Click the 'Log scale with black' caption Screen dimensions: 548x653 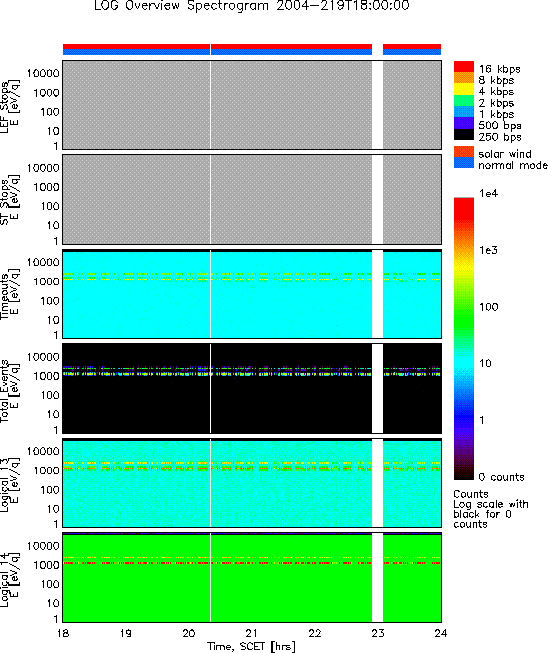pos(491,509)
